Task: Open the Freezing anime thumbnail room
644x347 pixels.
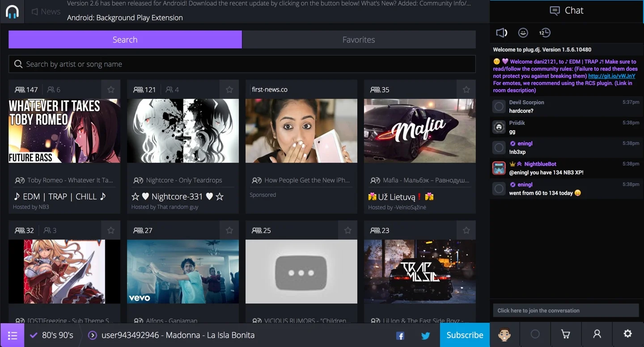Action: [64, 271]
